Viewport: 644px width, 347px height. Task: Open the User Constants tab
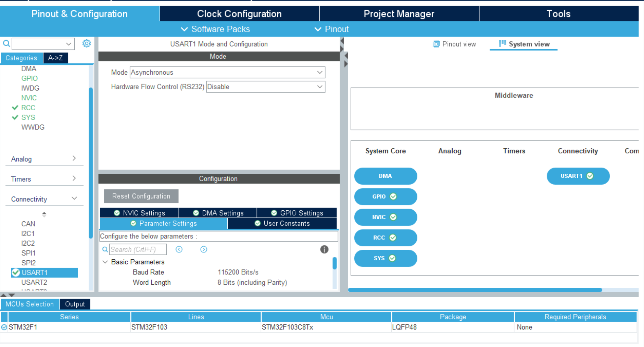tap(282, 223)
